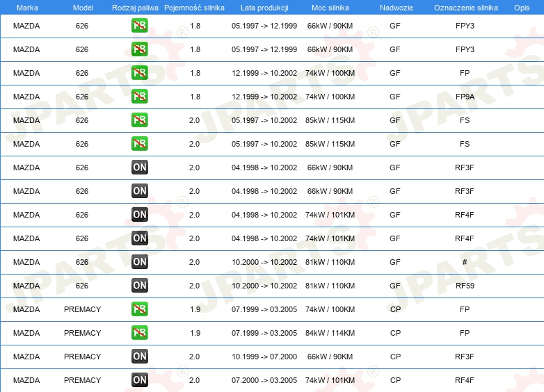Click the petrol PB icon in the FP9A row
Image resolution: width=544 pixels, height=392 pixels.
(139, 97)
